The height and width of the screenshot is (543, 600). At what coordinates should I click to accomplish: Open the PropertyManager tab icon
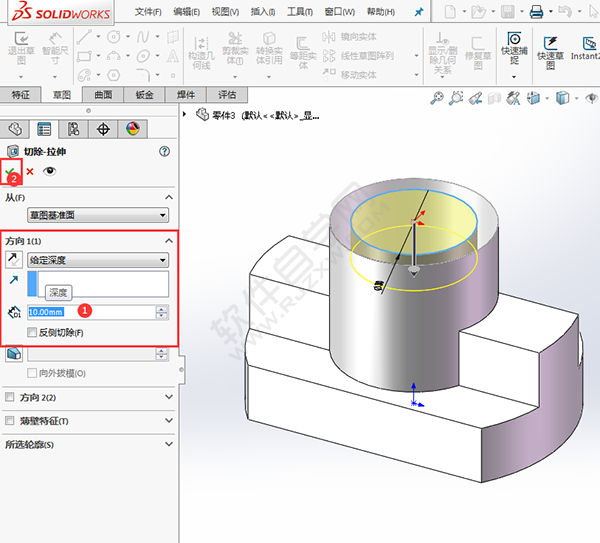coord(44,129)
